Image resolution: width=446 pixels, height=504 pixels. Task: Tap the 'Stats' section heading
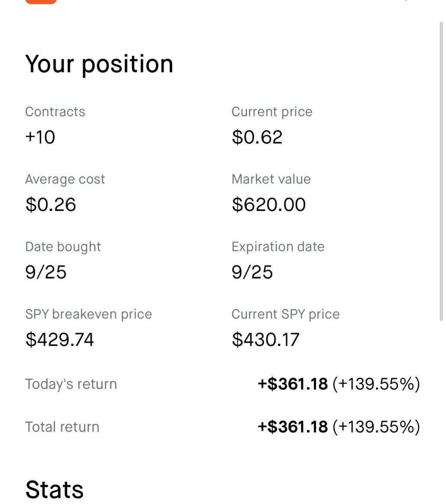(x=54, y=490)
